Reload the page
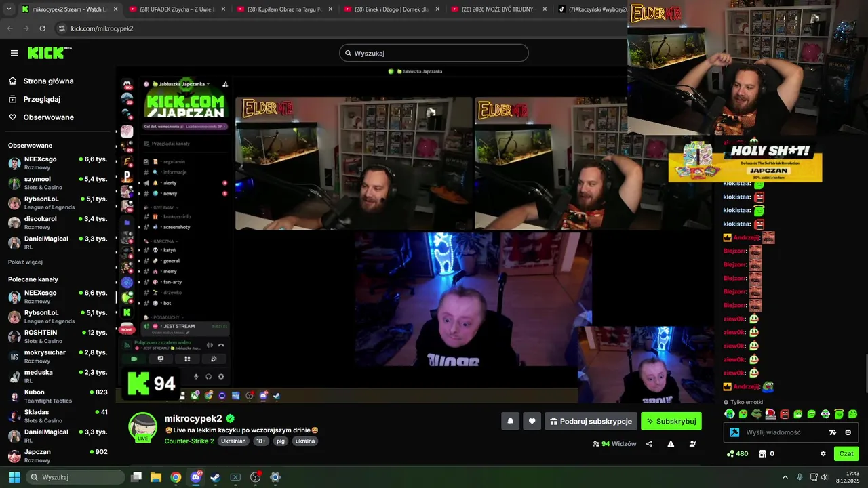The width and height of the screenshot is (868, 488). (43, 28)
